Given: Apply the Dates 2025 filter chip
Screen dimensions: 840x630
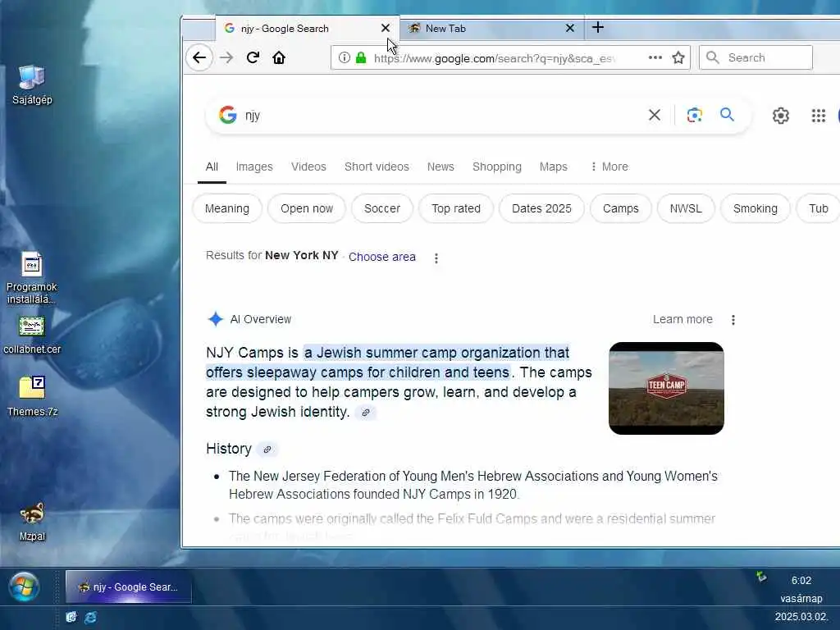Looking at the screenshot, I should click(541, 208).
